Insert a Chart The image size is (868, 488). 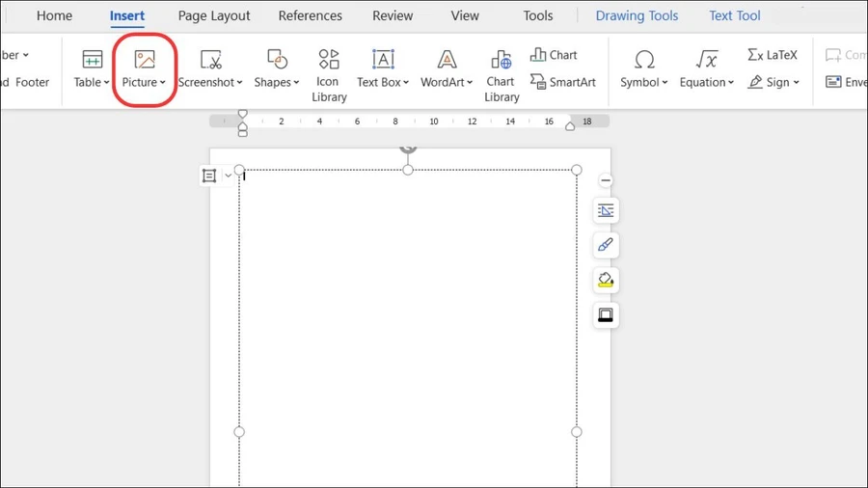click(554, 55)
